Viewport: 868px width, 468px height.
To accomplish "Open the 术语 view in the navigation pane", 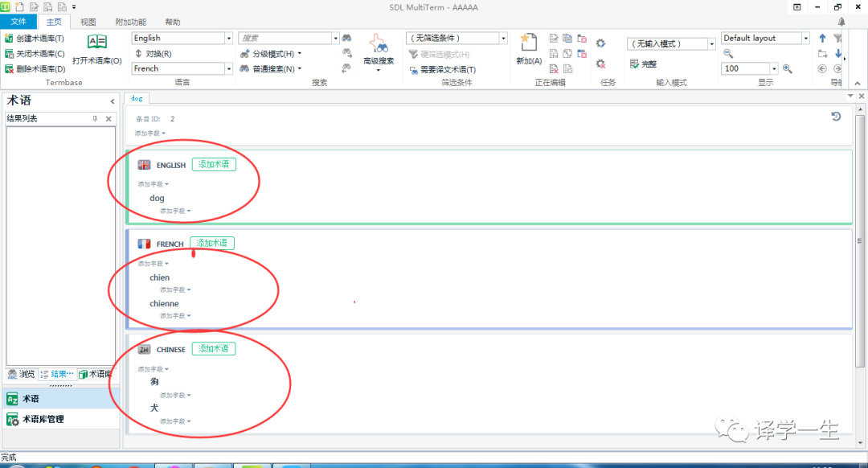I will pos(61,399).
